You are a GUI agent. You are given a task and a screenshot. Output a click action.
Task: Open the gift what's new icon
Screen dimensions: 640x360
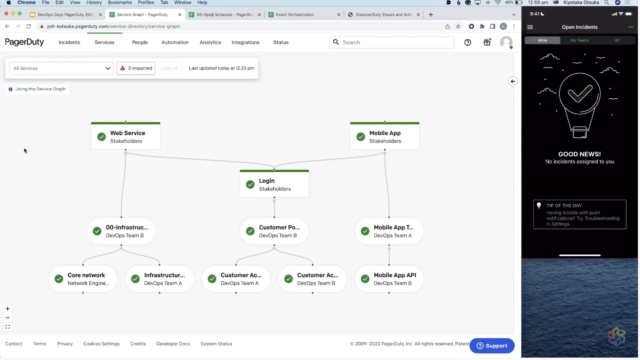coord(487,42)
